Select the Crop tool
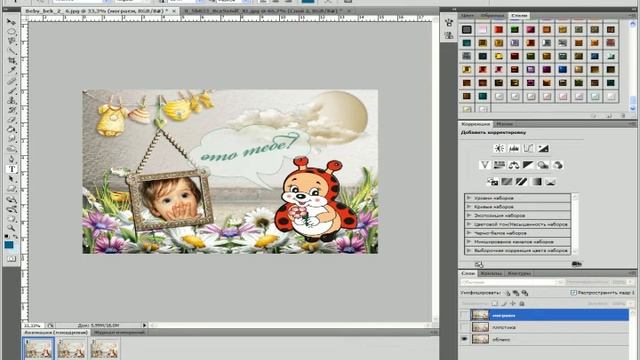640x360 pixels. click(x=11, y=61)
